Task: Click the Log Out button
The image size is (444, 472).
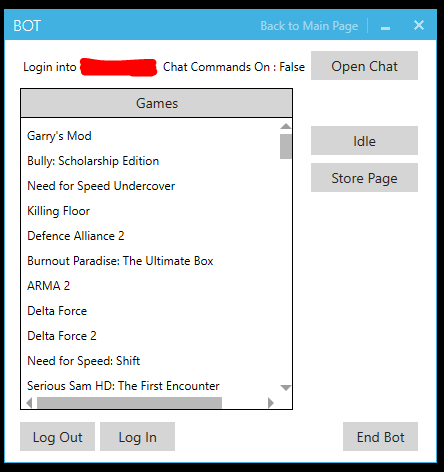Action: click(x=57, y=437)
